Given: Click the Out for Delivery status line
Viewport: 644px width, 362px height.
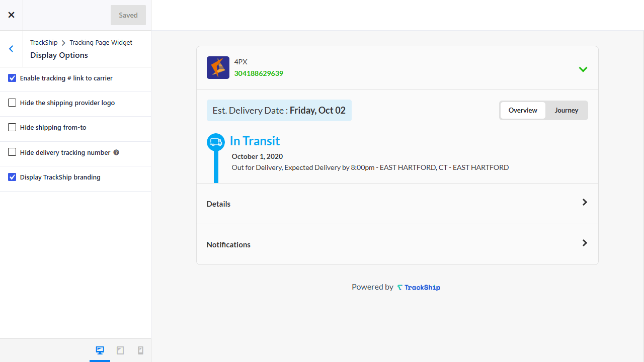Looking at the screenshot, I should 370,167.
